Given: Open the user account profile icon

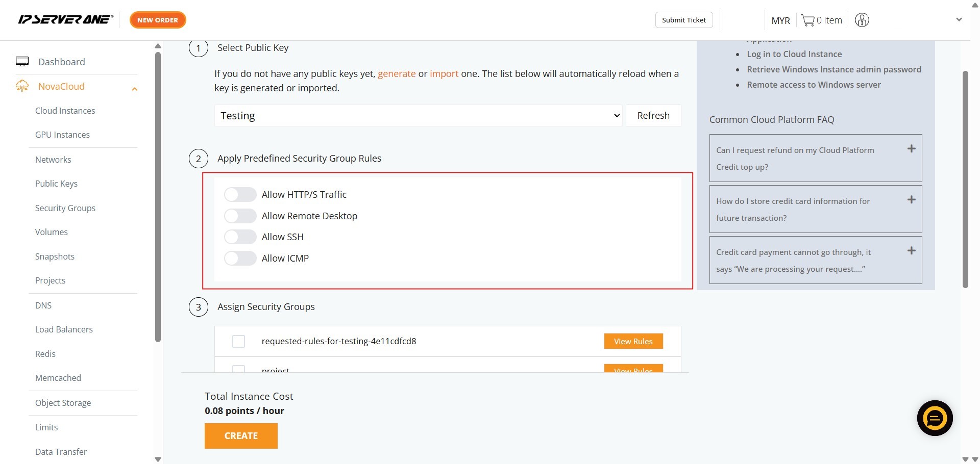Looking at the screenshot, I should (862, 20).
